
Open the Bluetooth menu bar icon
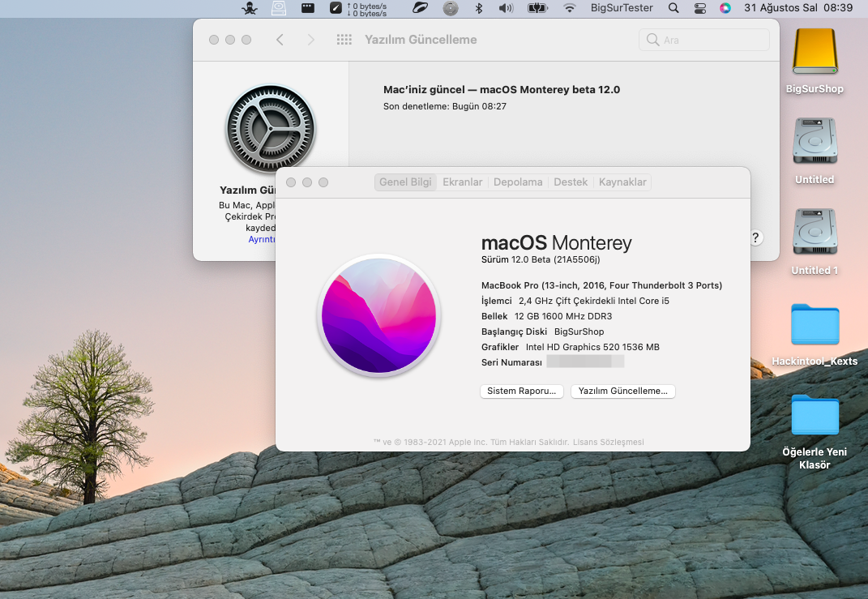click(478, 8)
